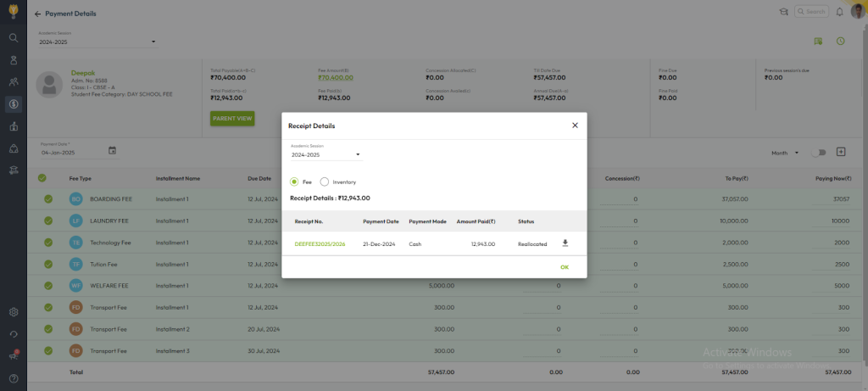Image resolution: width=868 pixels, height=391 pixels.
Task: Go back using the arrow beside Payment Details
Action: [x=37, y=14]
